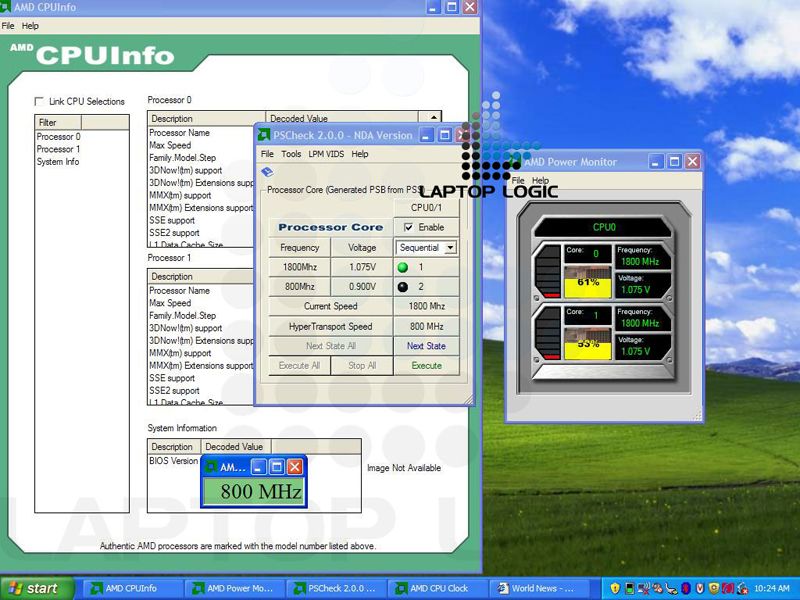
Task: Open the wireless network tray icon with red X
Action: [x=643, y=588]
